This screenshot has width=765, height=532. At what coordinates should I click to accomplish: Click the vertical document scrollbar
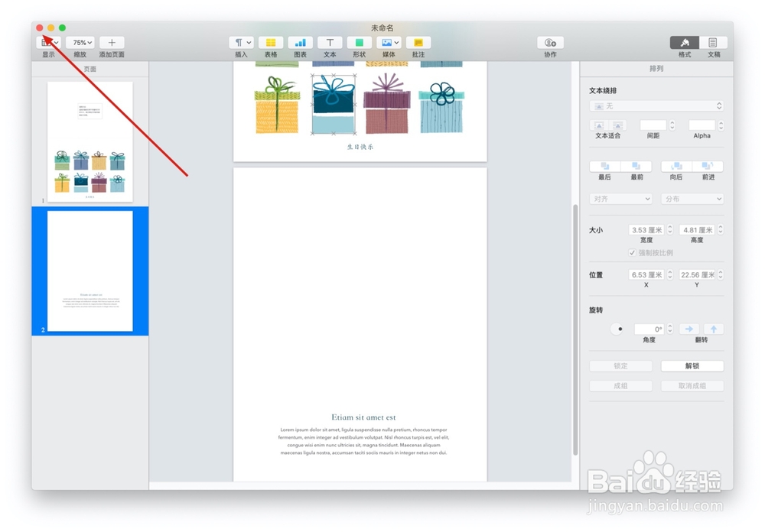pyautogui.click(x=575, y=329)
